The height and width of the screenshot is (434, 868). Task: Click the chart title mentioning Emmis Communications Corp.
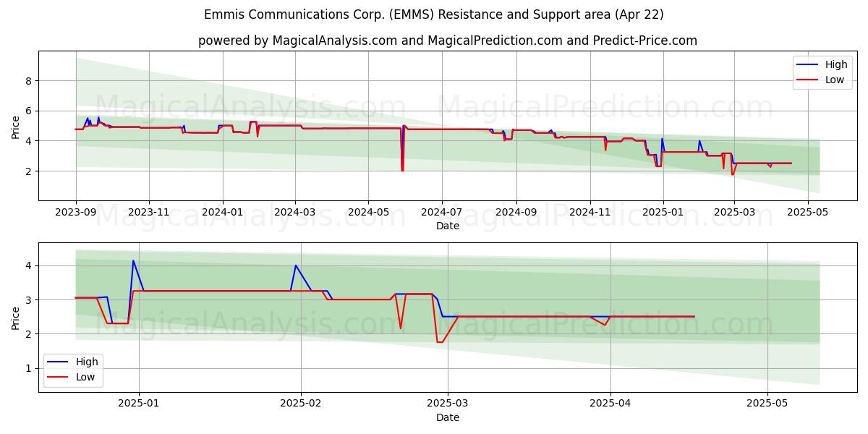click(433, 14)
